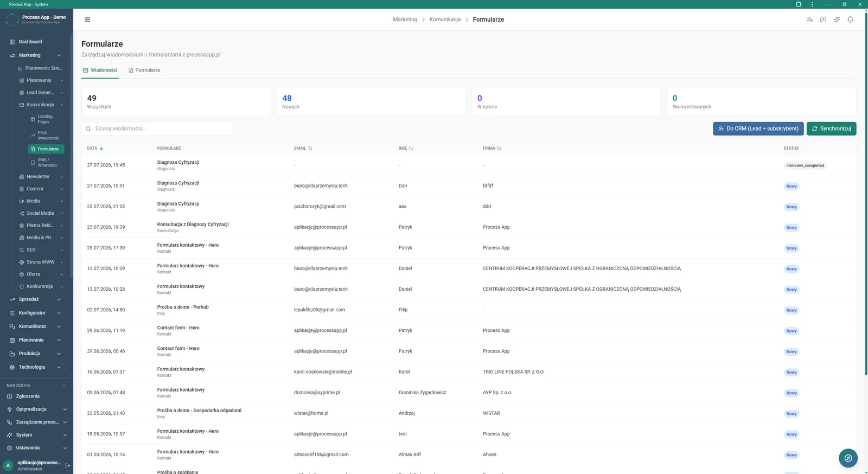Click the SEO search icon in sidebar
This screenshot has height=474, width=868.
point(22,250)
